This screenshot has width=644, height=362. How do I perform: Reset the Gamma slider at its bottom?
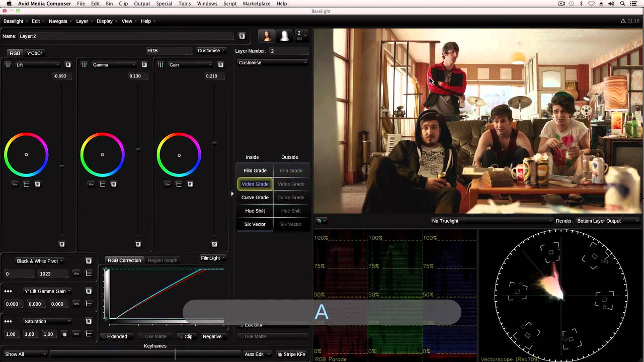138,244
